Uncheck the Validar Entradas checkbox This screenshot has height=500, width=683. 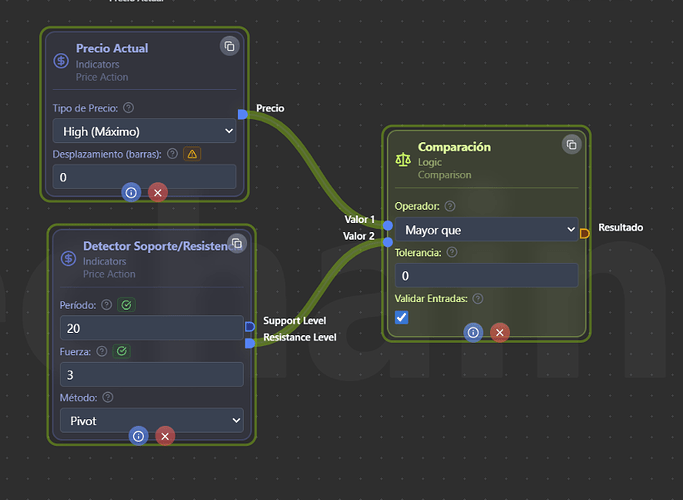click(x=402, y=317)
